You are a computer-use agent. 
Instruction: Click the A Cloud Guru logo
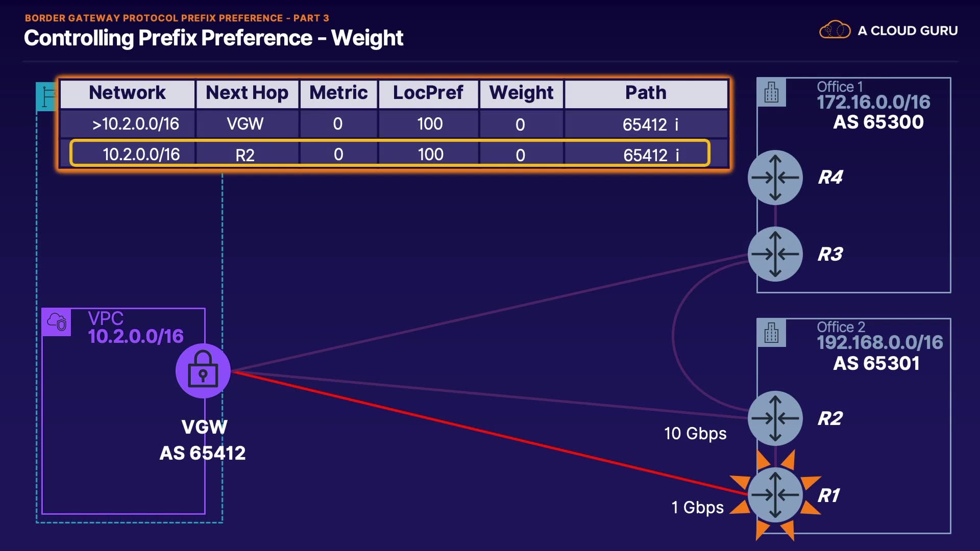888,31
